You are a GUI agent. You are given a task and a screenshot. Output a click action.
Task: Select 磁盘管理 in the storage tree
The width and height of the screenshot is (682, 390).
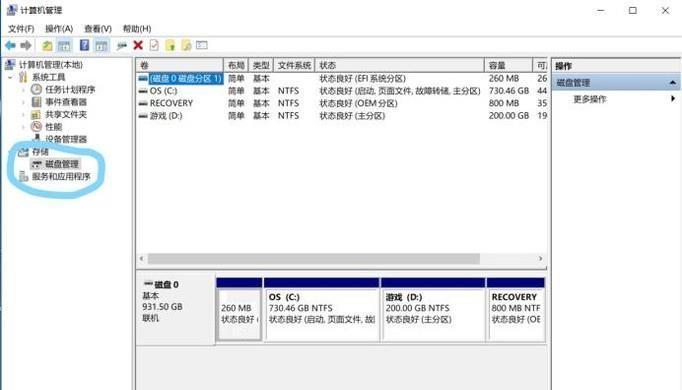point(62,164)
